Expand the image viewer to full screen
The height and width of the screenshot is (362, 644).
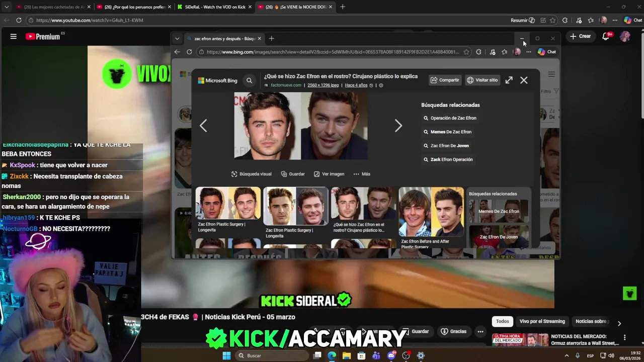[509, 80]
